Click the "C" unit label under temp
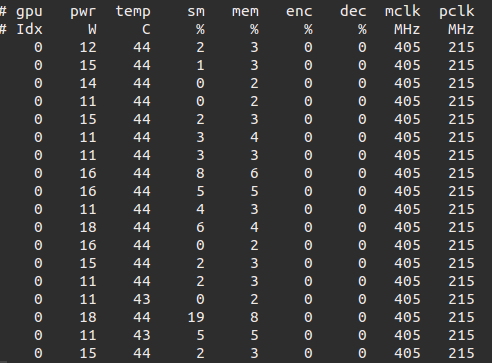Image resolution: width=492 pixels, height=363 pixels. click(x=146, y=29)
